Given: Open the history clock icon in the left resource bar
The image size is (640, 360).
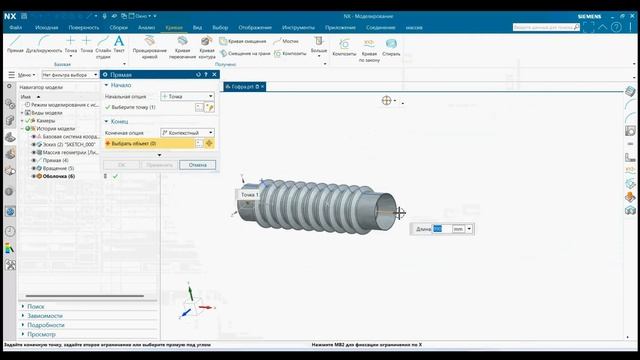Looking at the screenshot, I should 10,231.
